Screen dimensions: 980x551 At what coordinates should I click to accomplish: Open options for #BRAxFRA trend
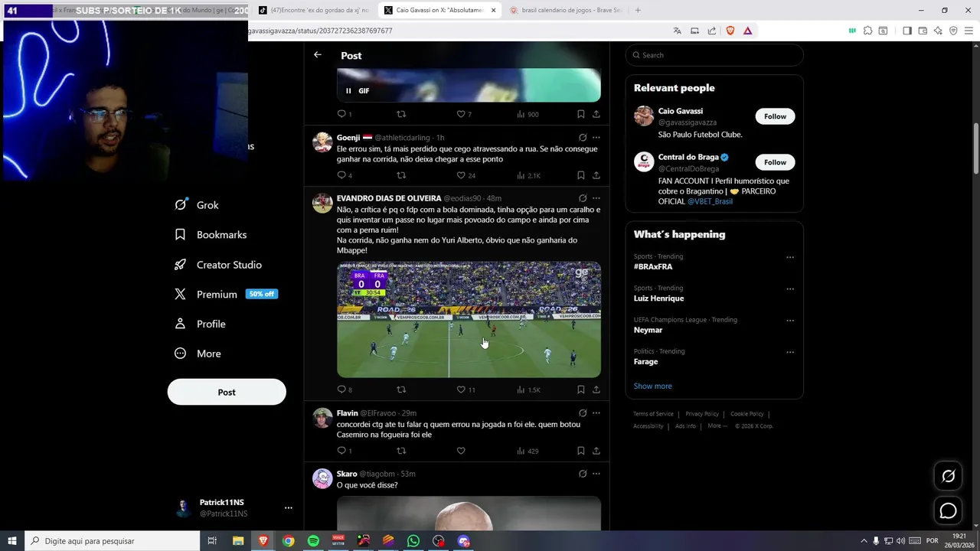click(790, 257)
